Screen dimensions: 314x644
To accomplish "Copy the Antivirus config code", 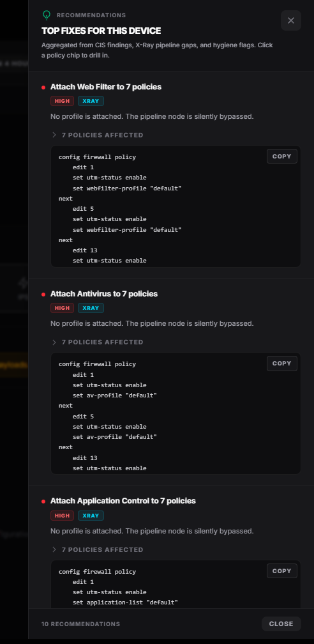I will [x=281, y=363].
